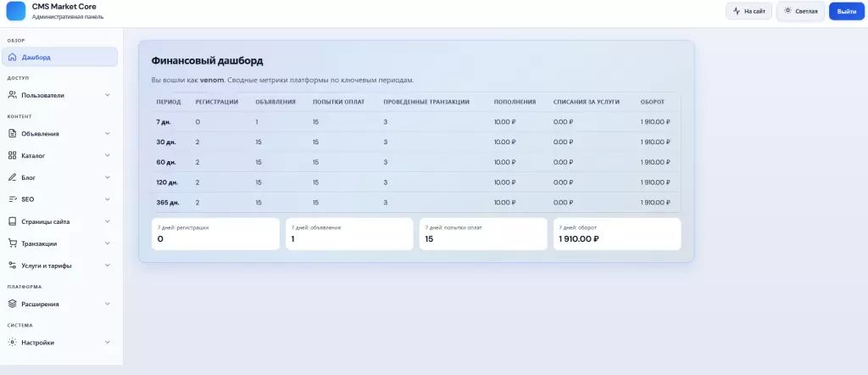
Task: Click the Listings document icon
Action: (12, 134)
